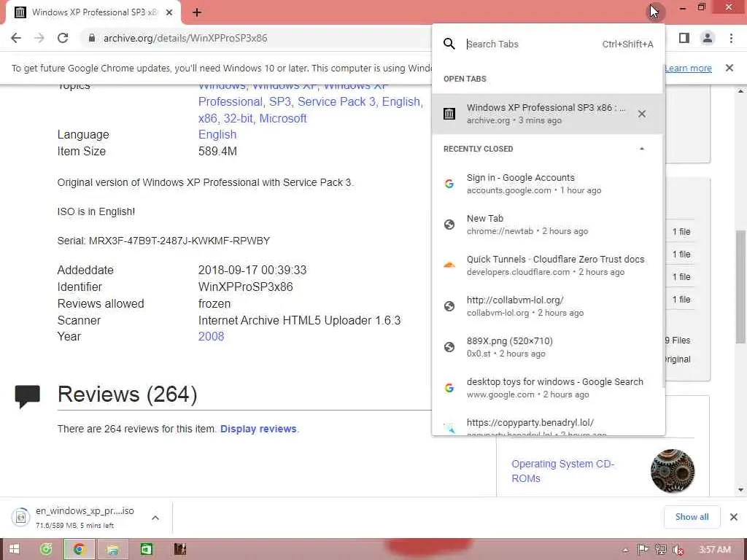Reopen the New Tab entry

547,225
